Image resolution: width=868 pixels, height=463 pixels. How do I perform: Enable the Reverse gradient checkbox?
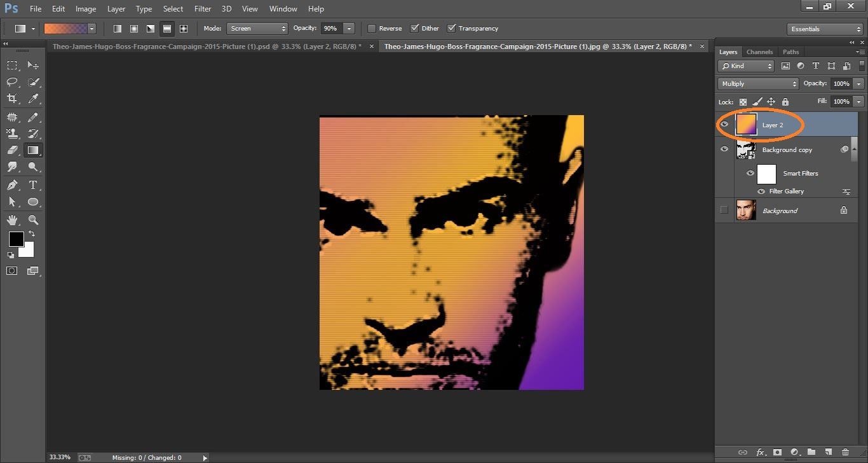pyautogui.click(x=372, y=28)
